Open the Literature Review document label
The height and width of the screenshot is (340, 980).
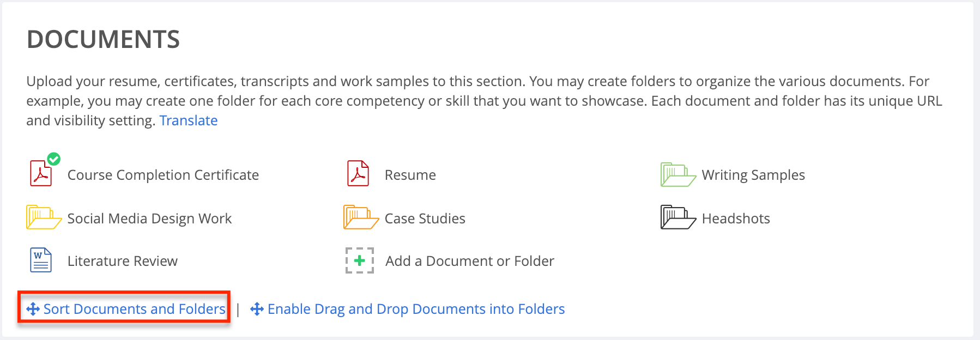point(123,261)
